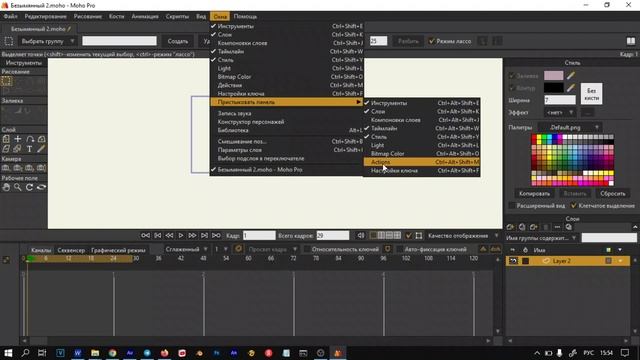640x360 pixels.
Task: Pick the Eyedropper tool in Слой section
Action: (x=41, y=149)
